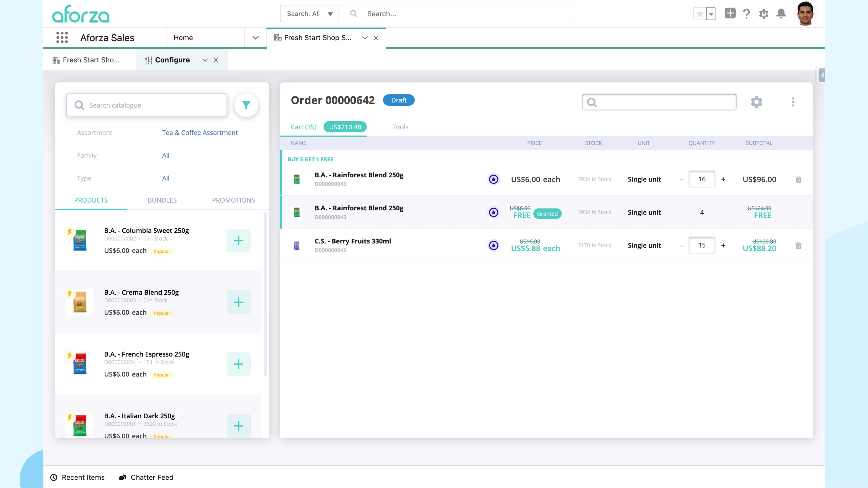The width and height of the screenshot is (868, 488).
Task: Focus the Search catalogue field
Action: (x=146, y=105)
